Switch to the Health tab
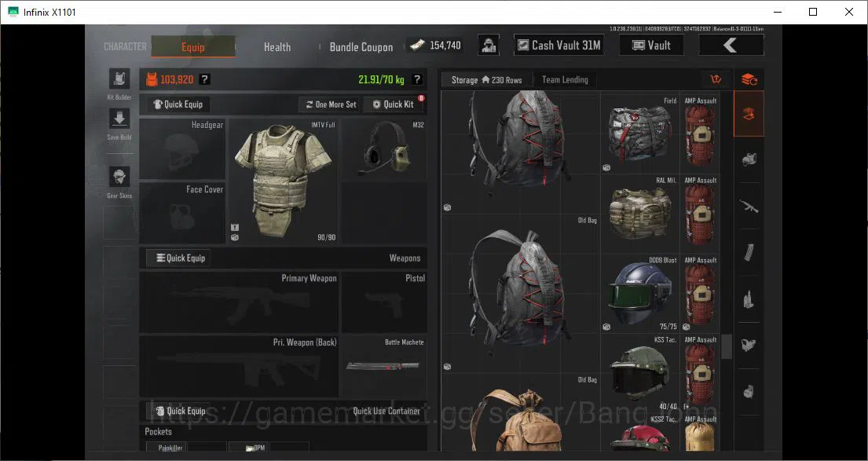 277,47
